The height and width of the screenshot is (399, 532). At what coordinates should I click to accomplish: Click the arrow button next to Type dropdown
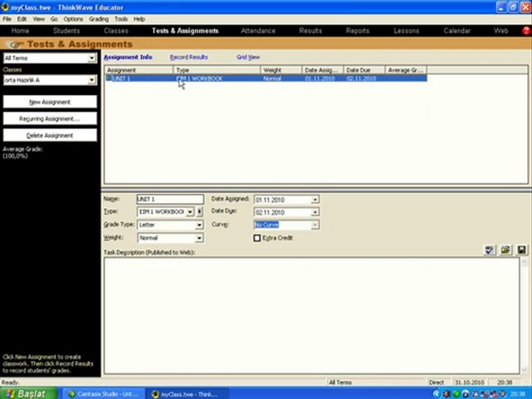click(x=199, y=212)
